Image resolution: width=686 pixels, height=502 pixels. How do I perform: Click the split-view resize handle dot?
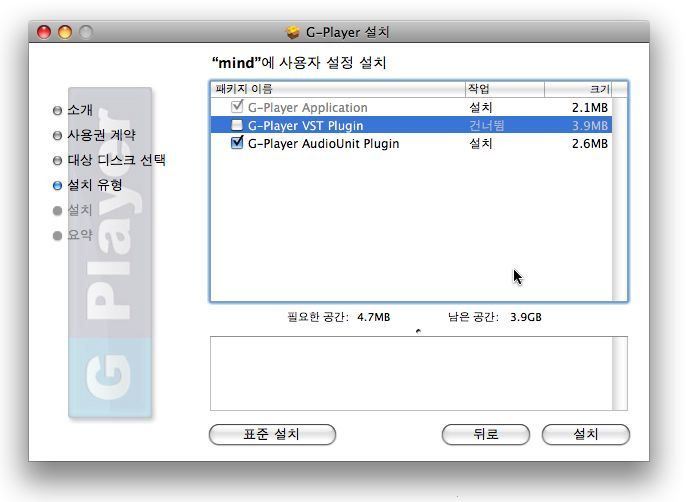click(418, 331)
